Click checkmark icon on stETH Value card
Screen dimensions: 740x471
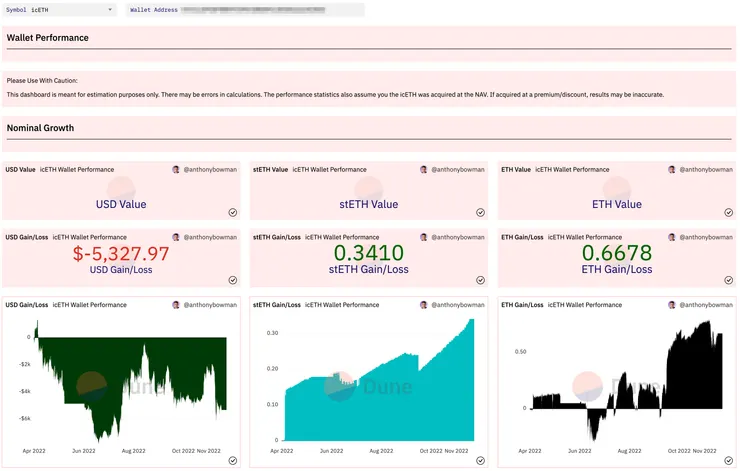[x=480, y=212]
